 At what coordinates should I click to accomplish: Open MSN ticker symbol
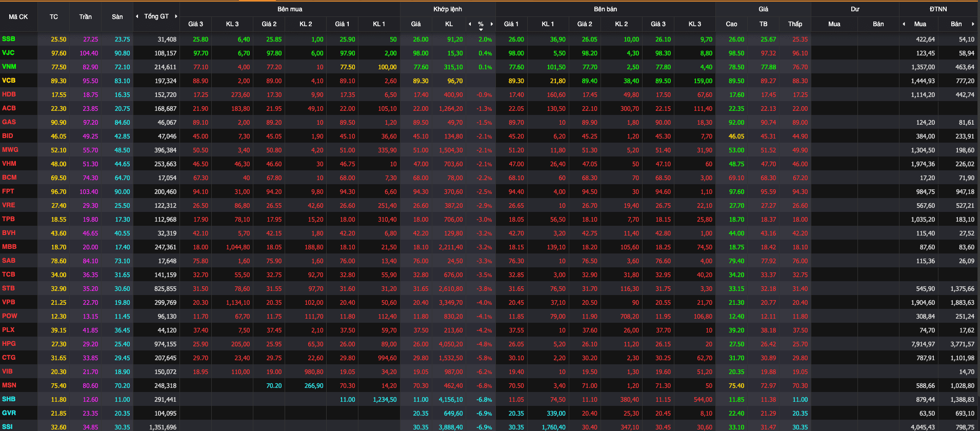pyautogui.click(x=9, y=385)
